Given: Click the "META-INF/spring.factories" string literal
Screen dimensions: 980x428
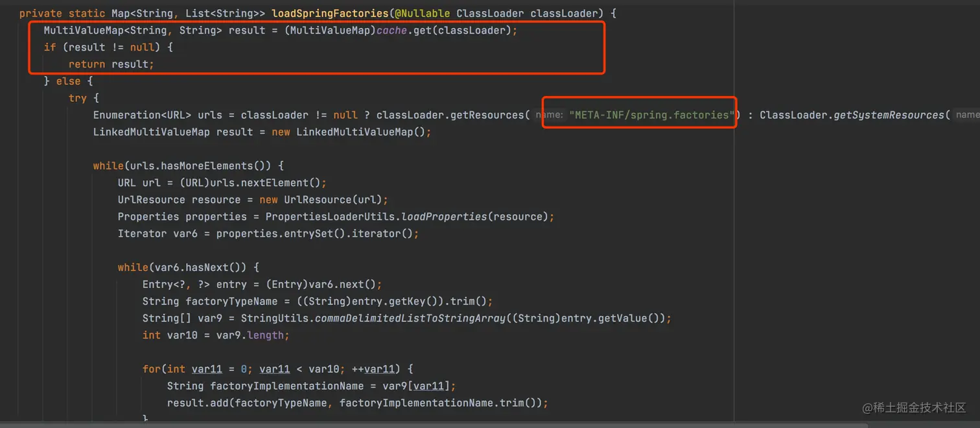Looking at the screenshot, I should click(x=651, y=115).
